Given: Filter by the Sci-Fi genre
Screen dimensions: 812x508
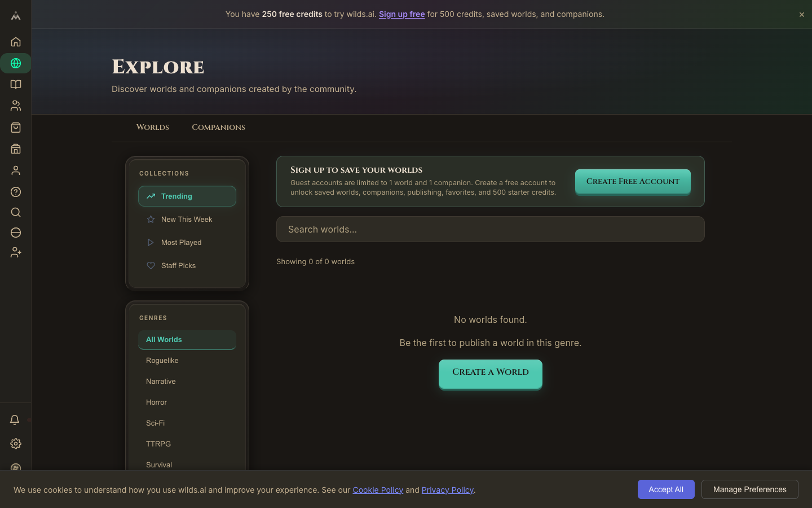Looking at the screenshot, I should coord(187,423).
